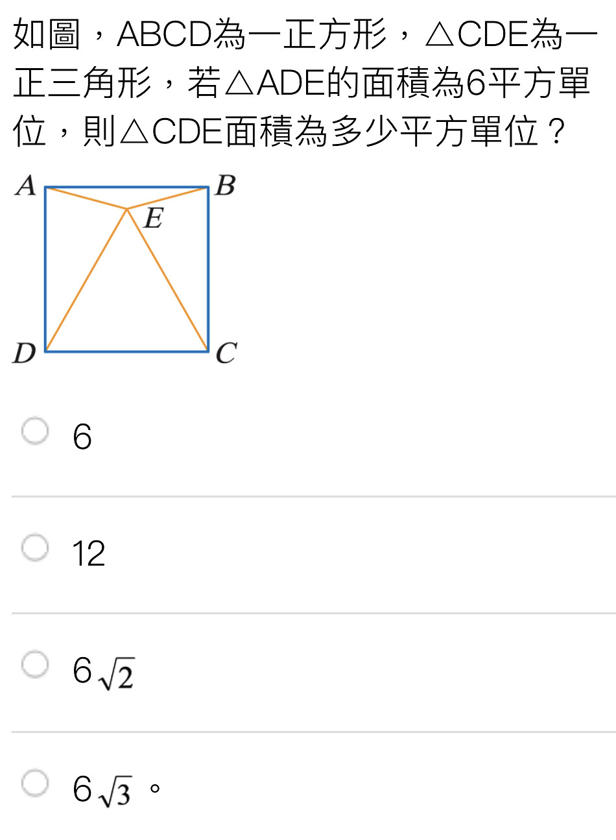Select the radio button for answer 6
The image size is (616, 840).
click(35, 431)
